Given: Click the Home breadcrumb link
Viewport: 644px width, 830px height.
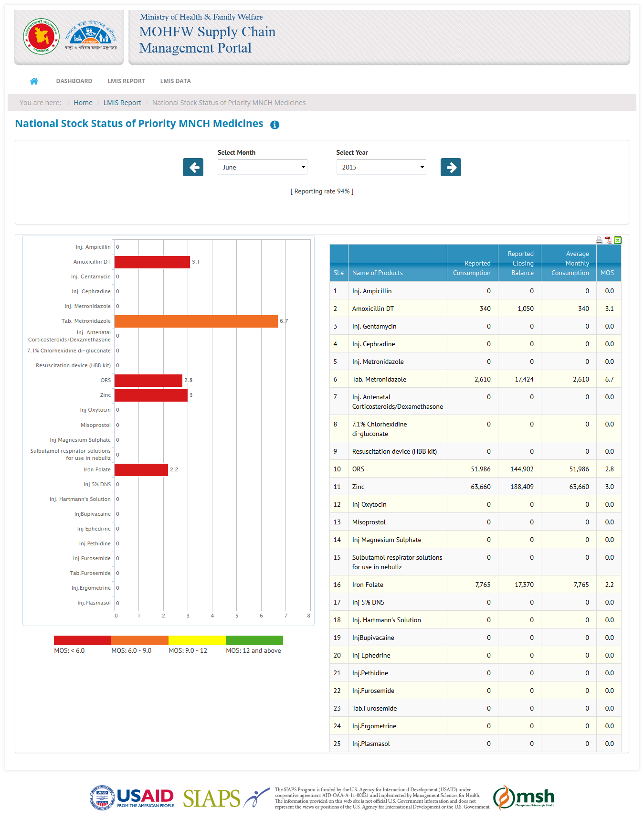Looking at the screenshot, I should [83, 103].
